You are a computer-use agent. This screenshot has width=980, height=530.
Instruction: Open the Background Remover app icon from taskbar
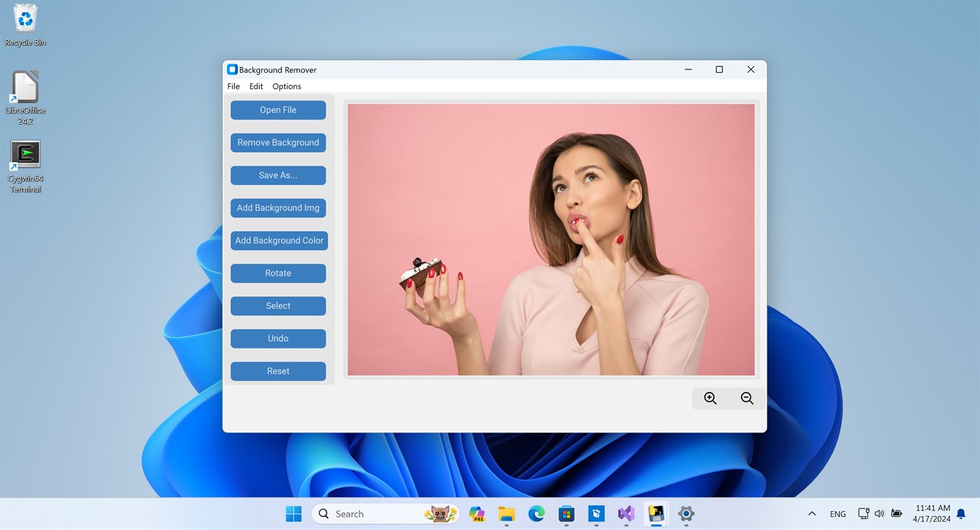tap(656, 513)
